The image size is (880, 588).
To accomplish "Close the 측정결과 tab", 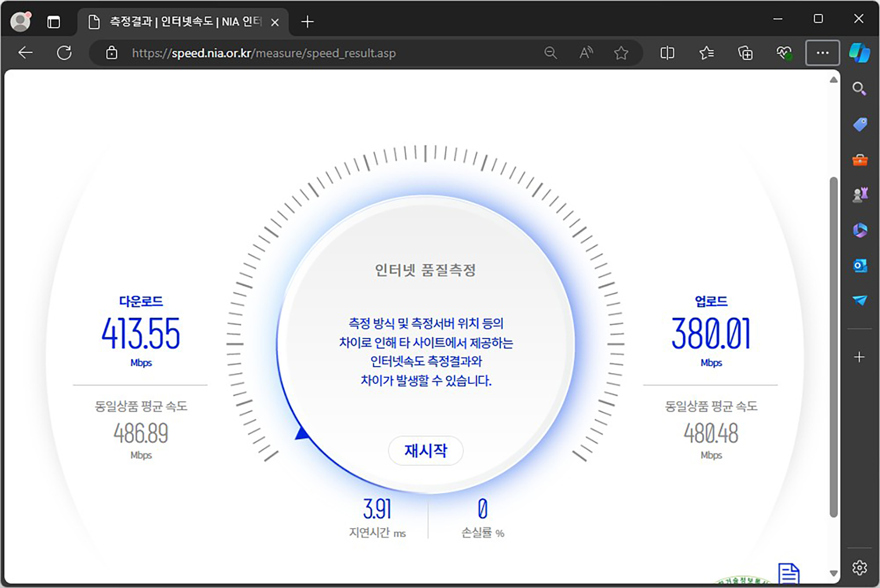I will click(x=275, y=22).
